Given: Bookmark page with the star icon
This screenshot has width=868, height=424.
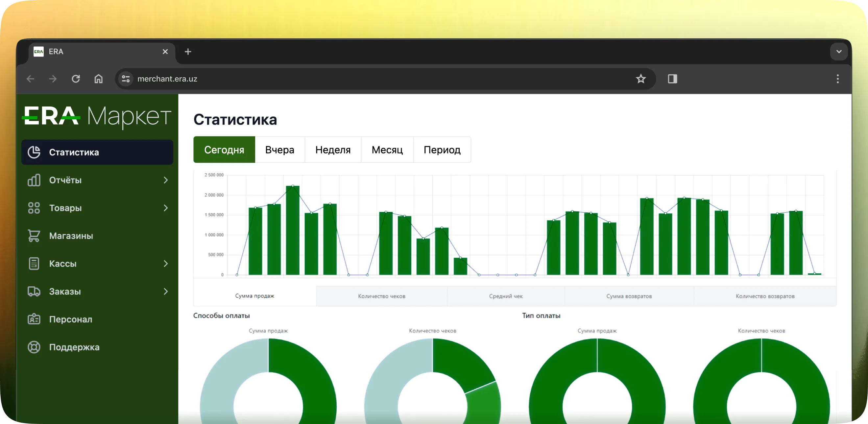Looking at the screenshot, I should coord(640,79).
